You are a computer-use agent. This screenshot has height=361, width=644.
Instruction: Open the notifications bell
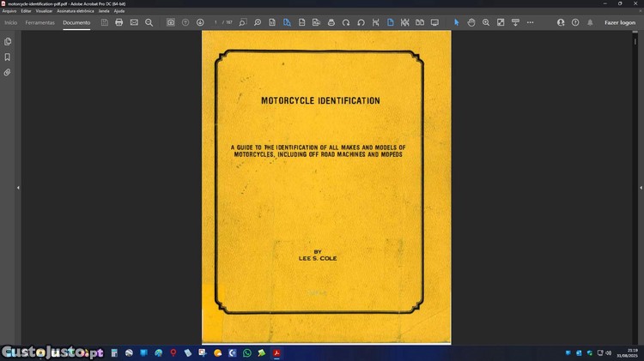tap(590, 22)
